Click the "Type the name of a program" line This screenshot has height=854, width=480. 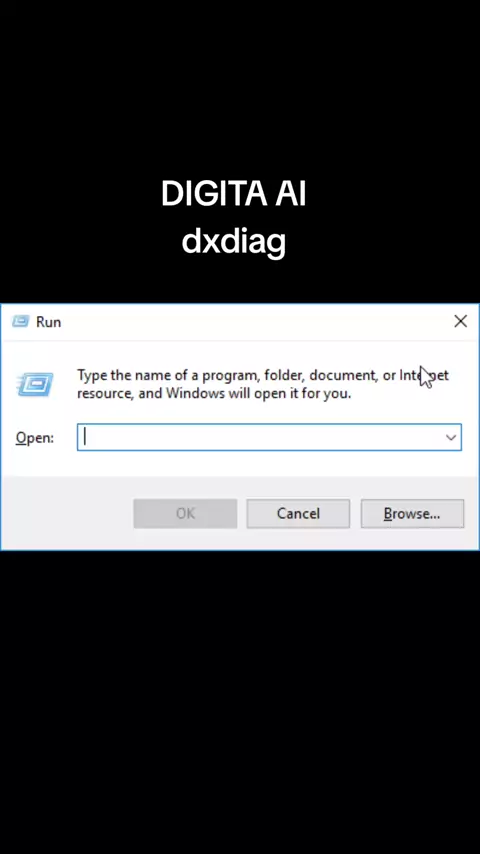[263, 375]
